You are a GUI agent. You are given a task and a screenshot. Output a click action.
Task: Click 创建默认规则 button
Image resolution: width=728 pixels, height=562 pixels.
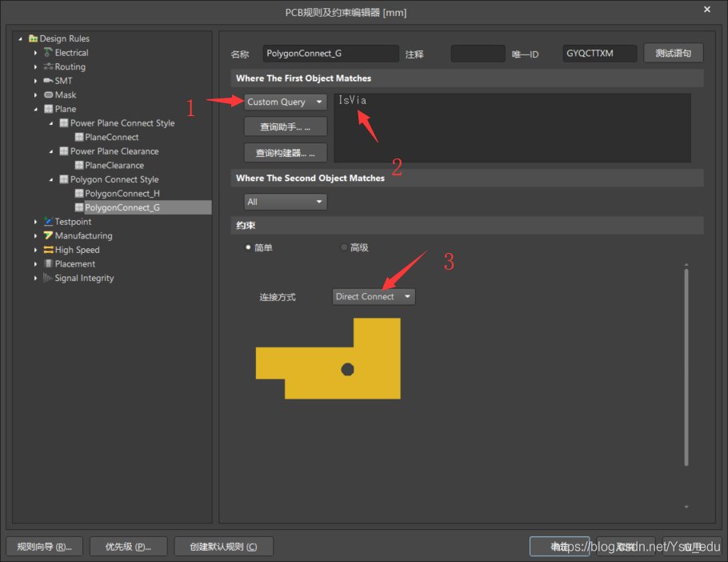223,547
